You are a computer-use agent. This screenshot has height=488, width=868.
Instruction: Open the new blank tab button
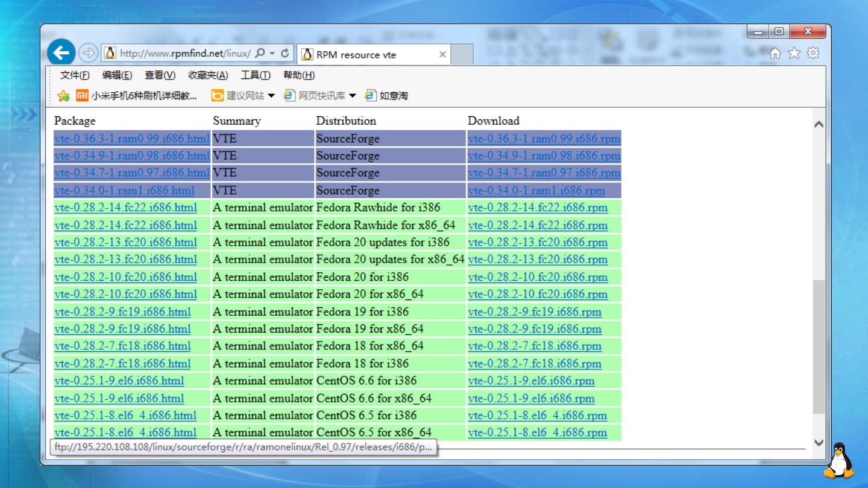462,54
